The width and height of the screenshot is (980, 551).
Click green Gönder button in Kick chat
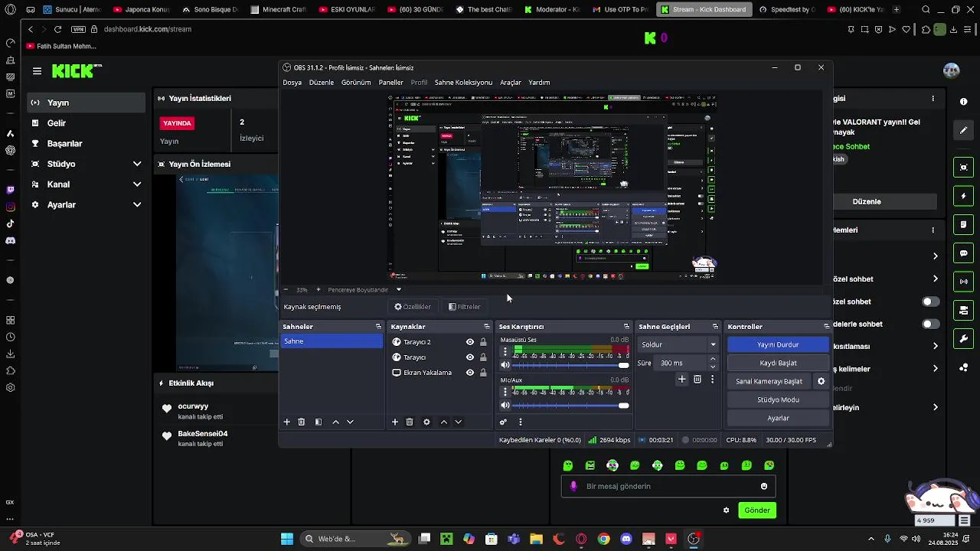coord(757,510)
